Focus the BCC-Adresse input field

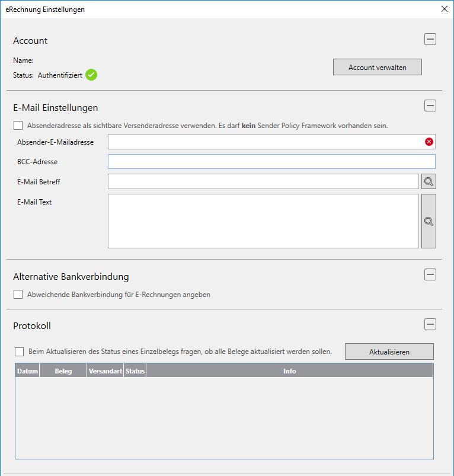[271, 162]
